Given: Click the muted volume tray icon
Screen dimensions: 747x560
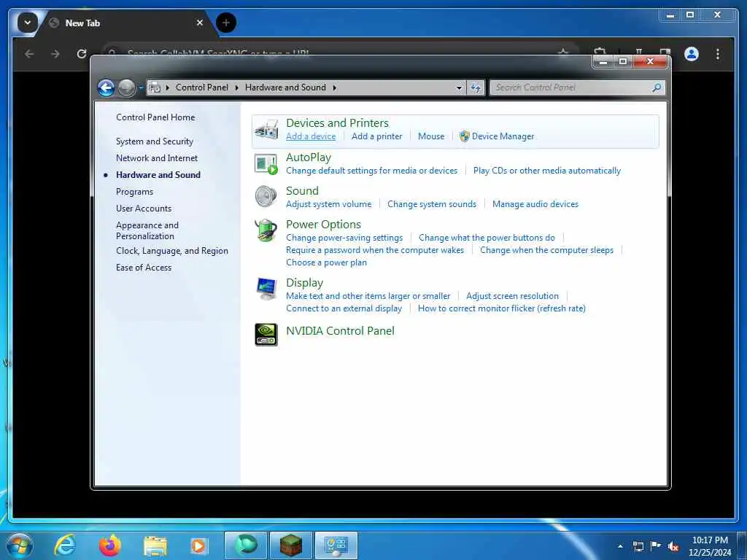Looking at the screenshot, I should (x=673, y=546).
